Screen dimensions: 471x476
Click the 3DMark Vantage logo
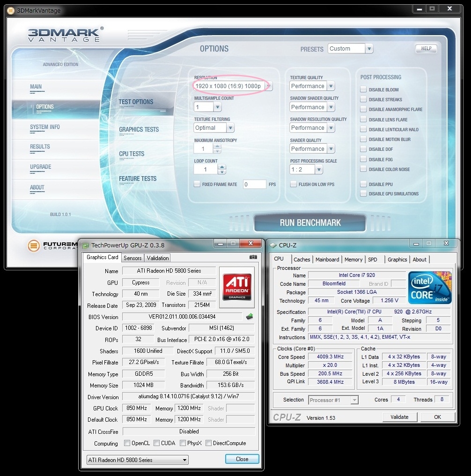pyautogui.click(x=66, y=34)
